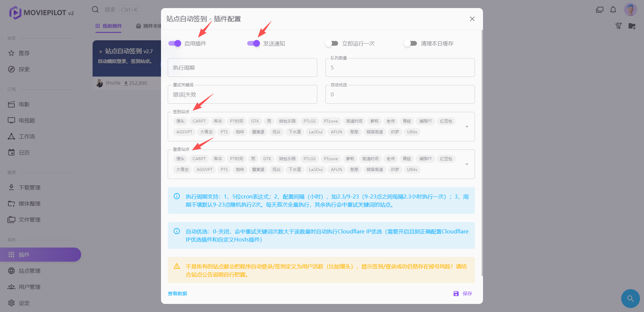The width and height of the screenshot is (644, 312).
Task: Expand the 登录站点 dropdown arrow
Action: (467, 164)
